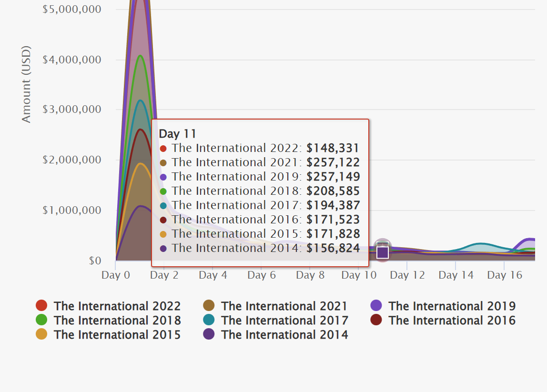Click tooltip value "$257,149" for 2019
Screen dimensions: 547x392
coord(333,177)
